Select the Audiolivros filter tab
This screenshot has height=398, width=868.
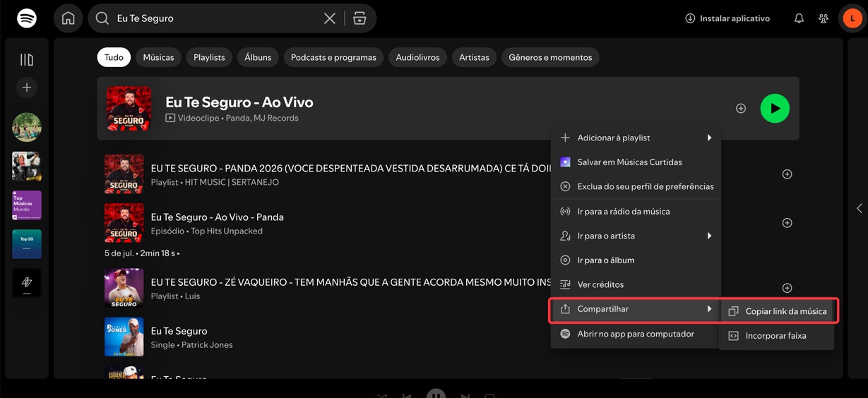417,57
